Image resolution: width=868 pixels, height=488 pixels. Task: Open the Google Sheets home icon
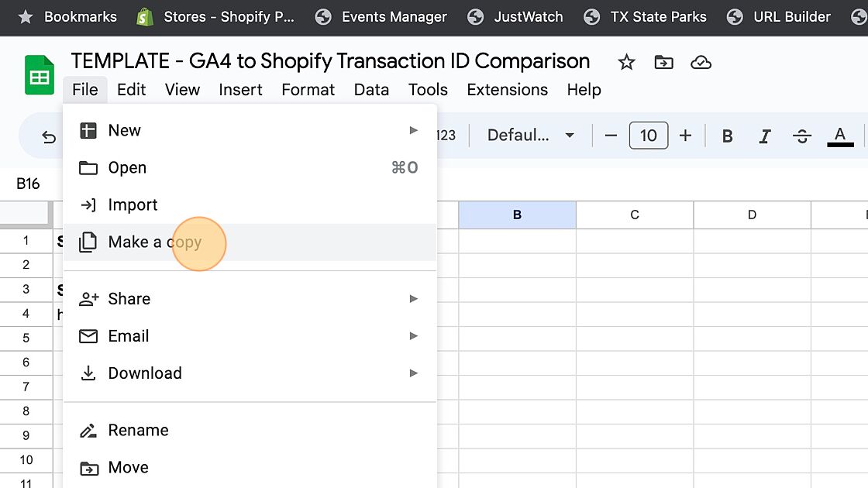[x=40, y=76]
